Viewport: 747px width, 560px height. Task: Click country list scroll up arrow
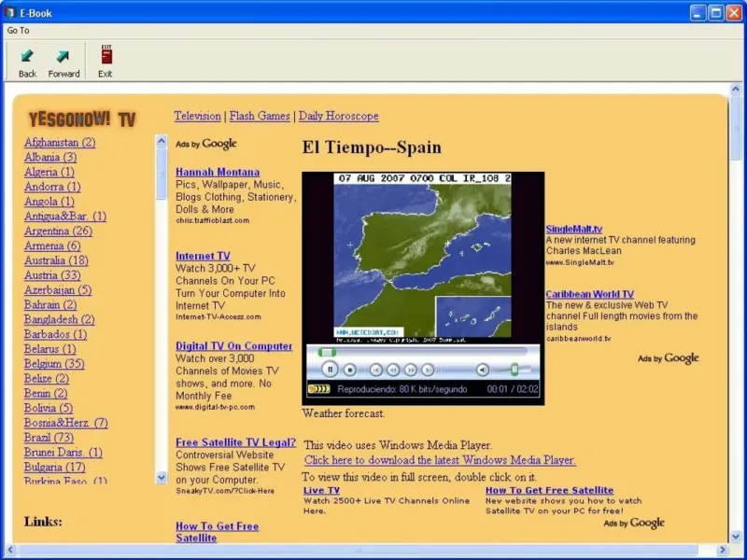pos(162,141)
